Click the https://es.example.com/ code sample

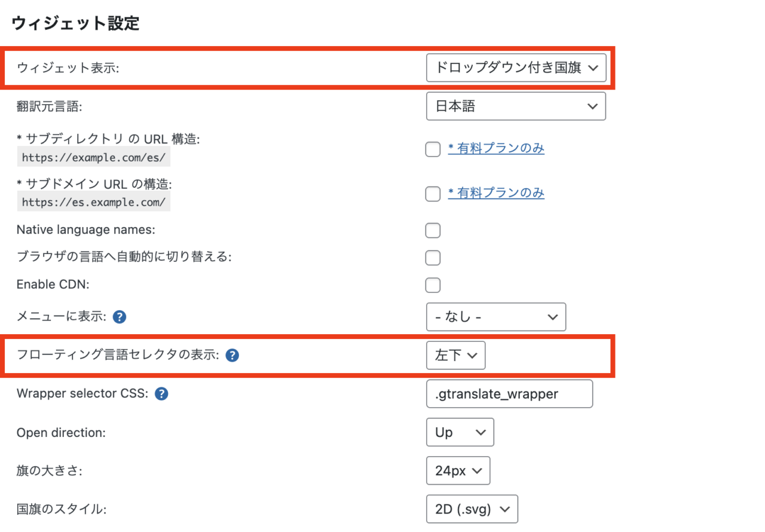click(93, 202)
